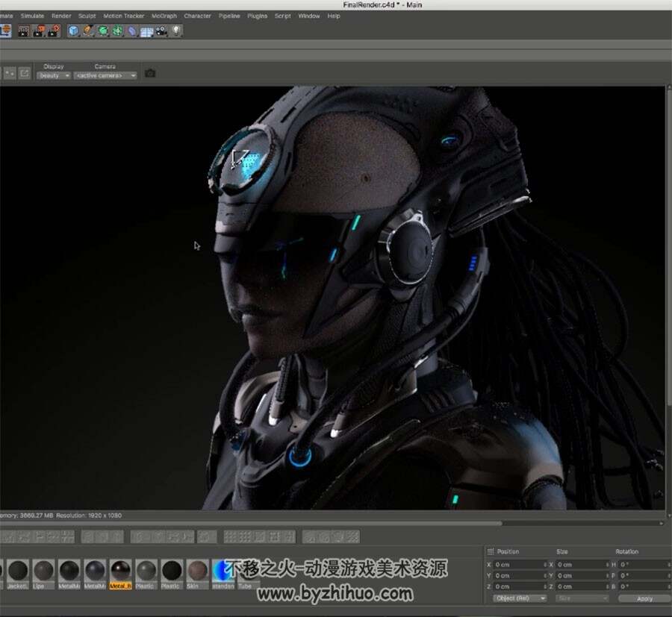The width and height of the screenshot is (672, 617).
Task: Click the viewer vertical scrollbar
Action: tap(669, 246)
